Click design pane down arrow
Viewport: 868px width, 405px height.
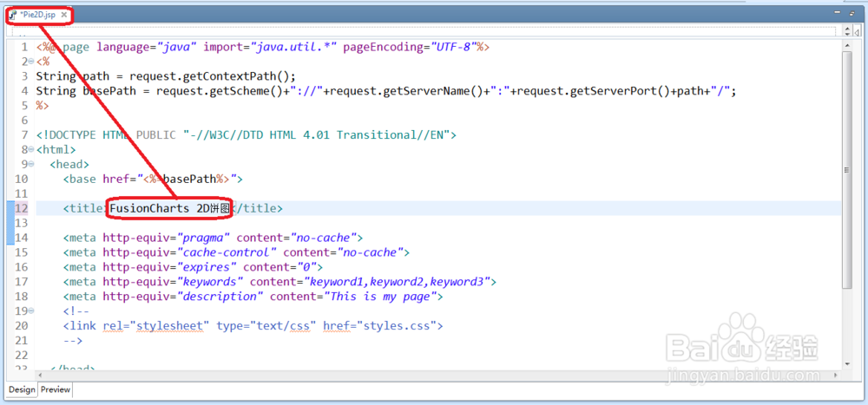click(x=845, y=35)
